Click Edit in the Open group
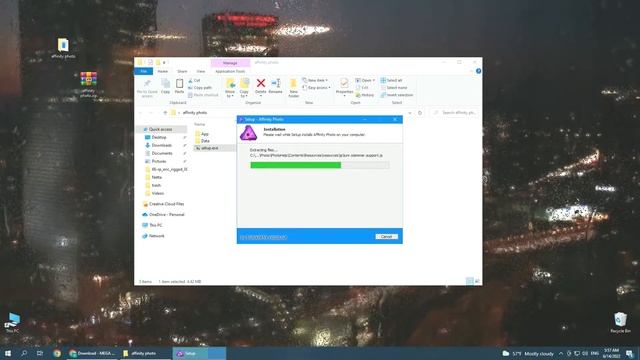Viewport: 640px width, 360px height. (x=362, y=88)
